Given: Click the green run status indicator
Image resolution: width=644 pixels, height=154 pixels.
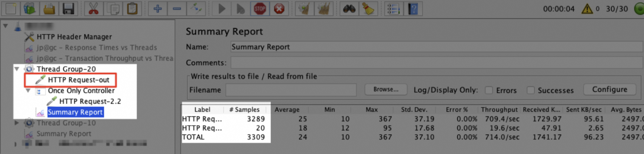Looking at the screenshot, I should (639, 9).
